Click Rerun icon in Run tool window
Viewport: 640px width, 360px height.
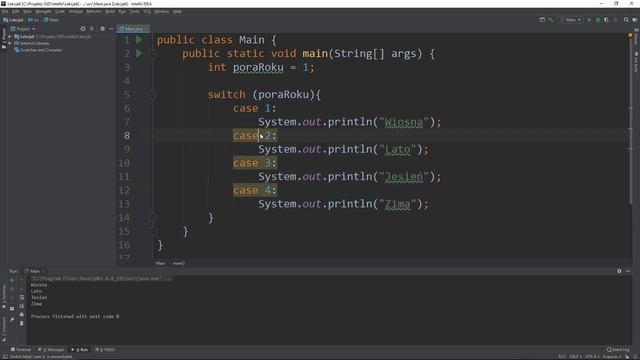coord(12,280)
